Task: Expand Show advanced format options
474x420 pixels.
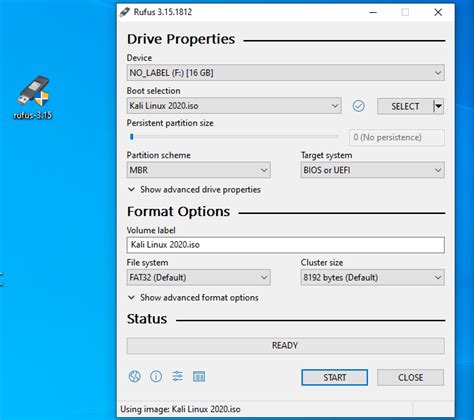Action: 193,298
